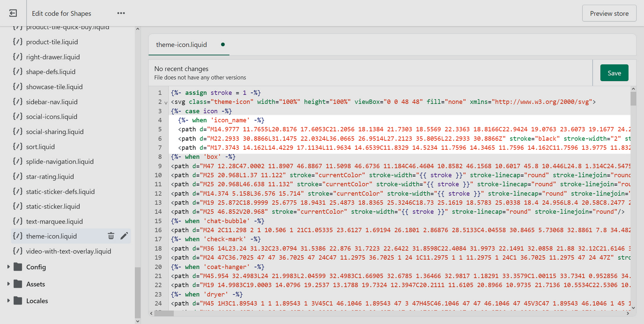Expand the Config folder arrow

click(x=9, y=267)
